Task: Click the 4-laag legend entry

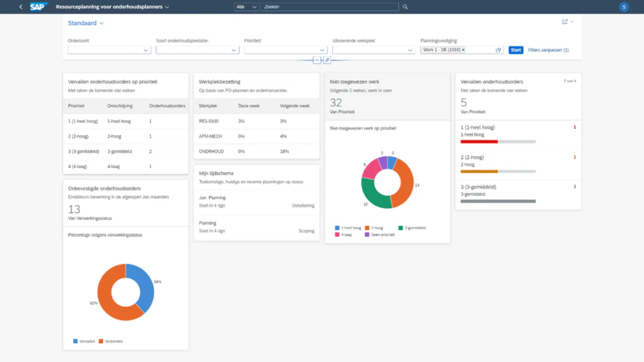Action: (x=343, y=235)
